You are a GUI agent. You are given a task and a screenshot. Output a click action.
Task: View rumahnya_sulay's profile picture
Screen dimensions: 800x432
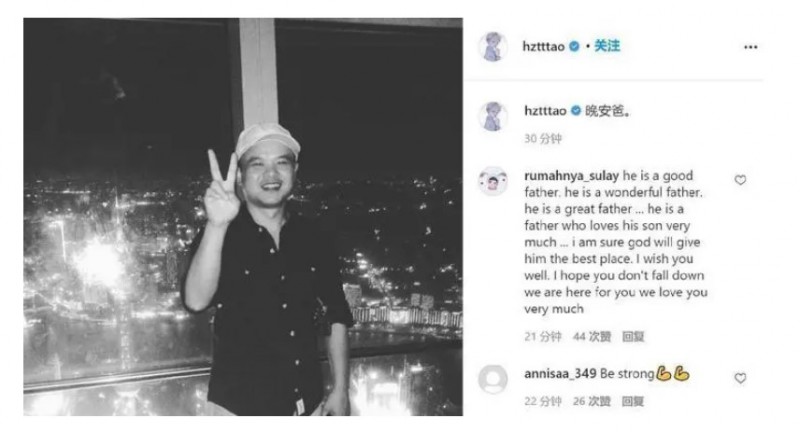pyautogui.click(x=493, y=181)
